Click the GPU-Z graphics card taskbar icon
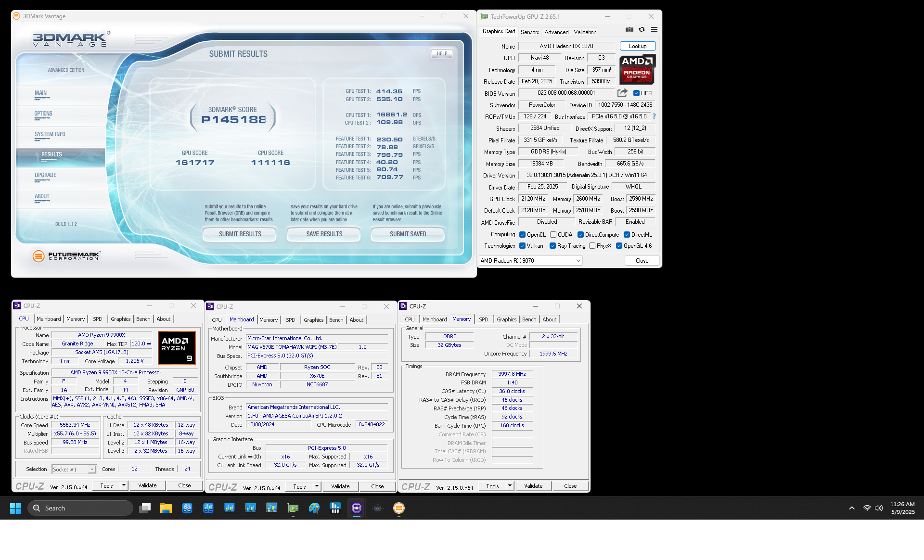The width and height of the screenshot is (924, 560). pos(293,508)
